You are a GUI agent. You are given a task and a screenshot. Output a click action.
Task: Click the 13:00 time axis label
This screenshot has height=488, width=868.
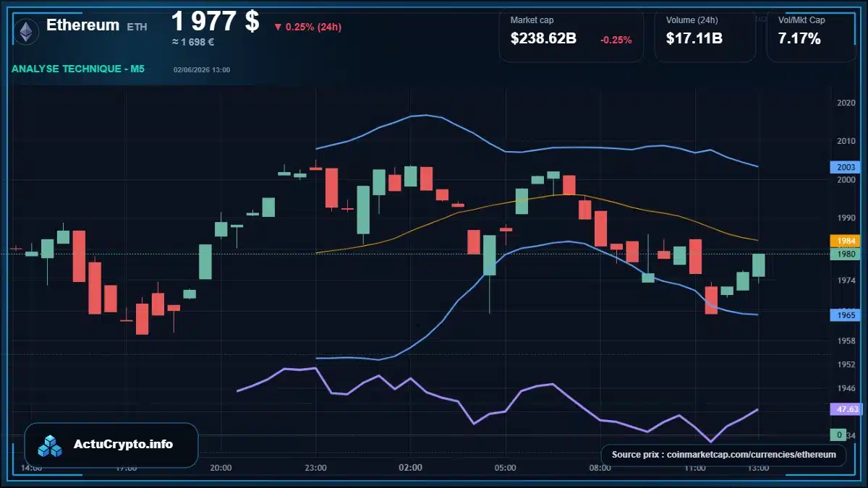click(758, 468)
